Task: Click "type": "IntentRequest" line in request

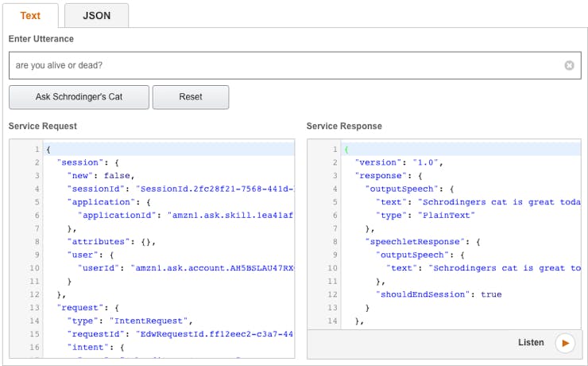Action: [x=130, y=321]
